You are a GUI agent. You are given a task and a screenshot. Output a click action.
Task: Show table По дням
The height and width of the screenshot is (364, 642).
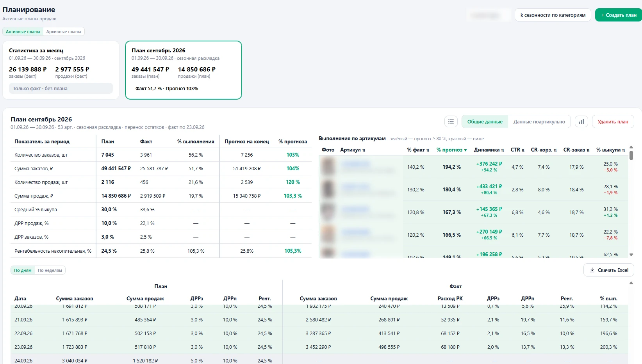coord(23,270)
